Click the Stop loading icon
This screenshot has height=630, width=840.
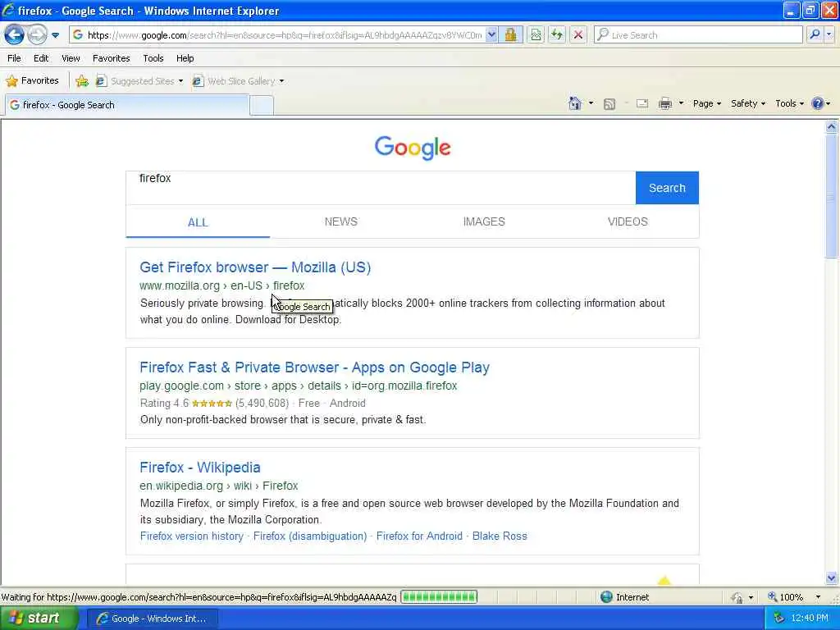click(x=578, y=35)
